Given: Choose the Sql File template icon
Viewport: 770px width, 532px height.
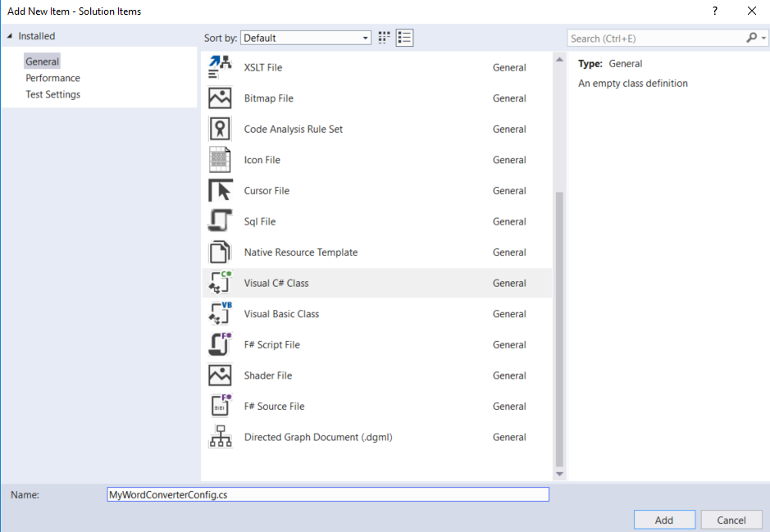Looking at the screenshot, I should coord(220,221).
